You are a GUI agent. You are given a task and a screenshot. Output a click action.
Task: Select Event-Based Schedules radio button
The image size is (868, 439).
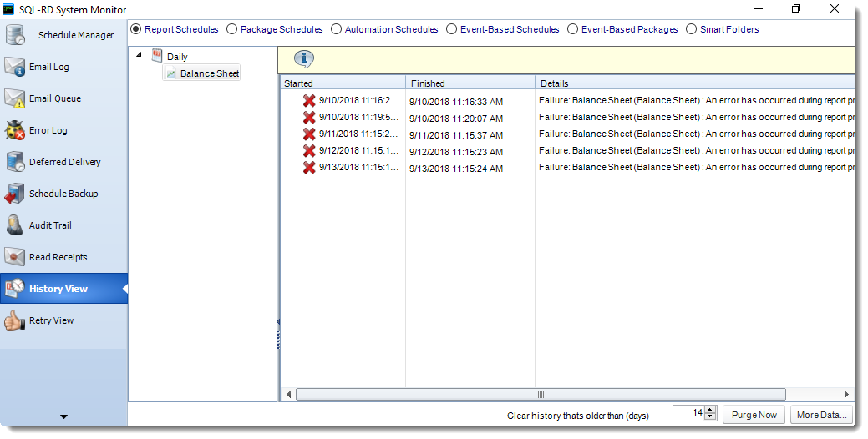pyautogui.click(x=452, y=28)
